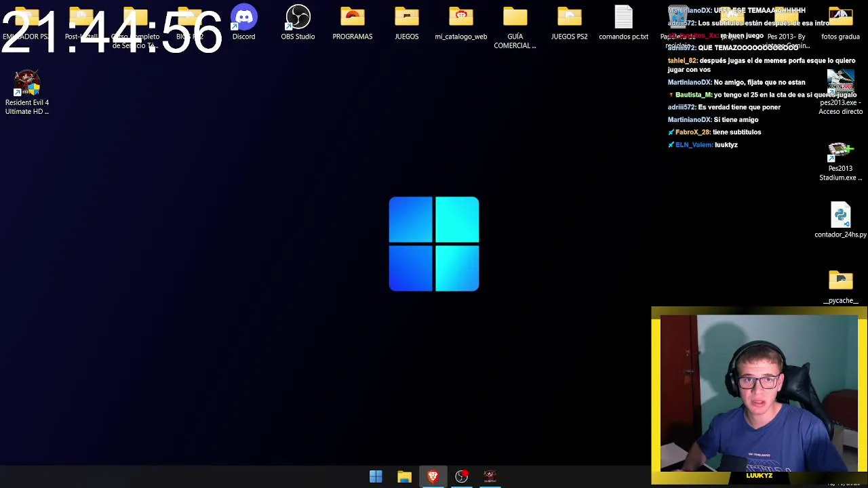Select the Pes2013 Stadium.exe shortcut

840,161
